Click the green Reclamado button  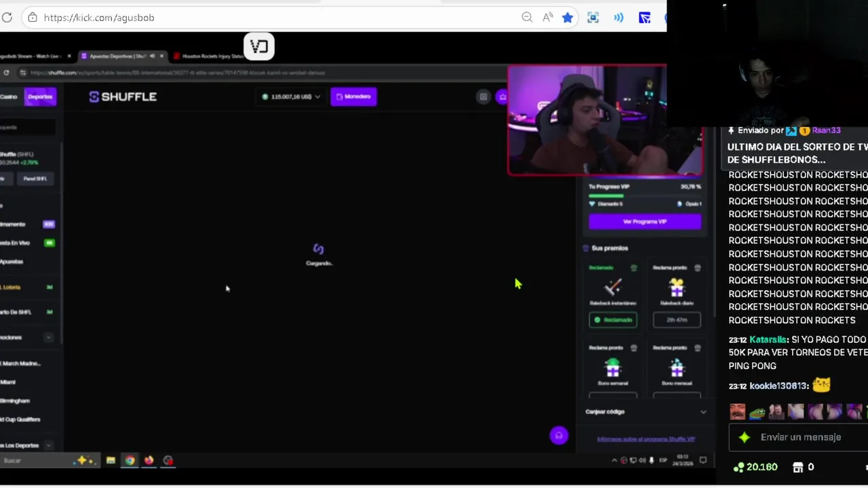(x=613, y=320)
